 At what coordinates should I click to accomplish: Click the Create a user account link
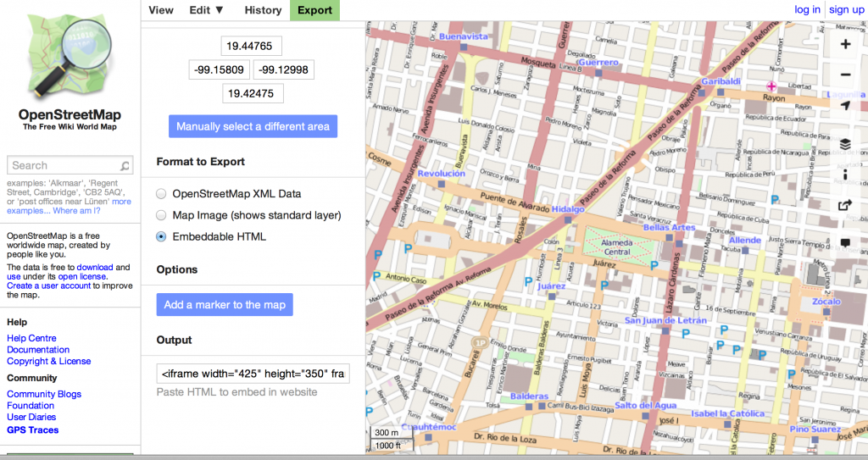coord(48,285)
